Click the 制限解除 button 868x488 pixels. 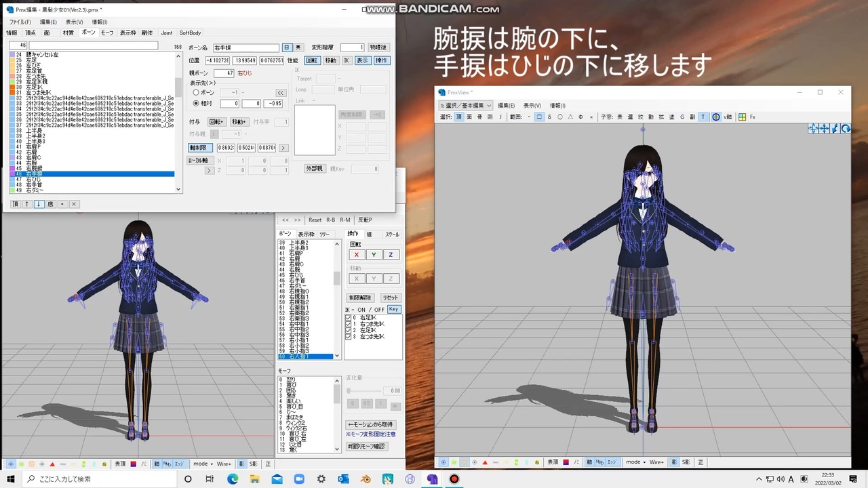coord(360,298)
